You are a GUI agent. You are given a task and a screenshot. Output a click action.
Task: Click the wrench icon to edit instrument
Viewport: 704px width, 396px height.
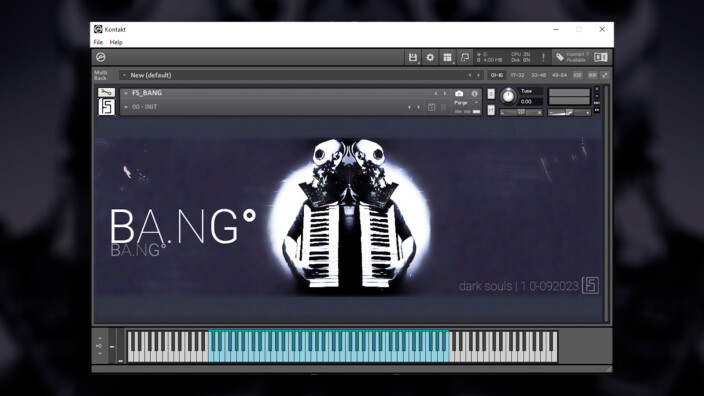[x=106, y=92]
